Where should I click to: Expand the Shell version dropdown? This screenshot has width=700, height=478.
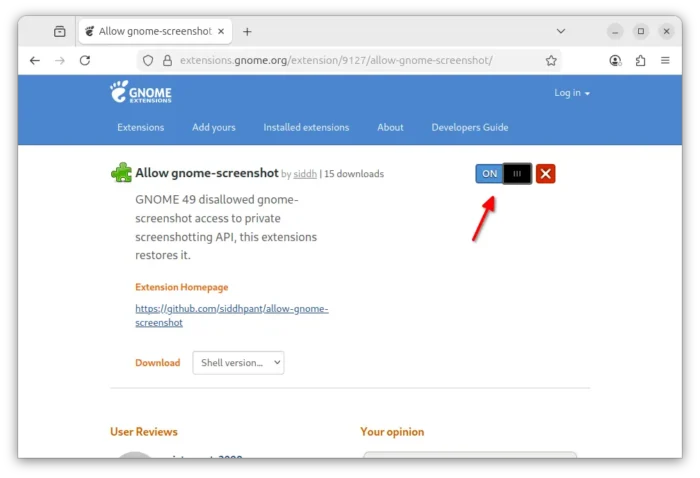[x=238, y=363]
